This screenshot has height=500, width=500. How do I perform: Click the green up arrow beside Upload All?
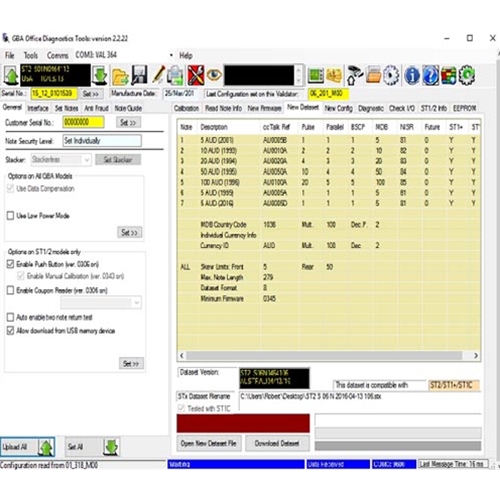pos(46,447)
